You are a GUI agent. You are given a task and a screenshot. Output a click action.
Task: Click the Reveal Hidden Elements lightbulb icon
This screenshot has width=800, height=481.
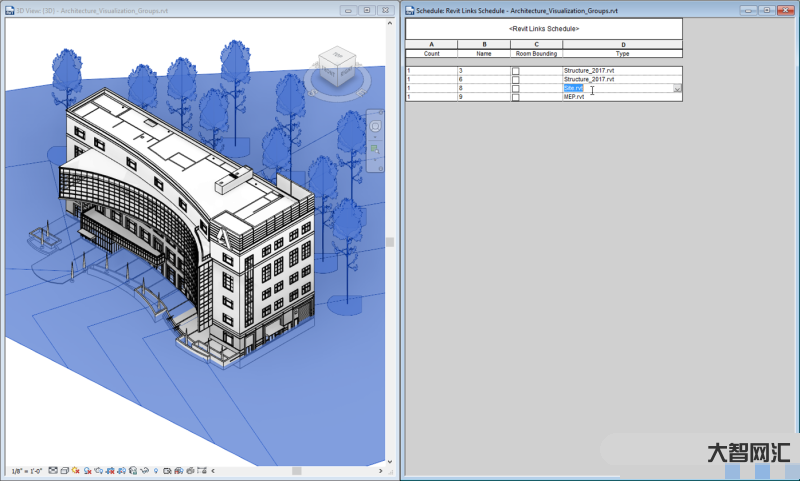(x=156, y=470)
